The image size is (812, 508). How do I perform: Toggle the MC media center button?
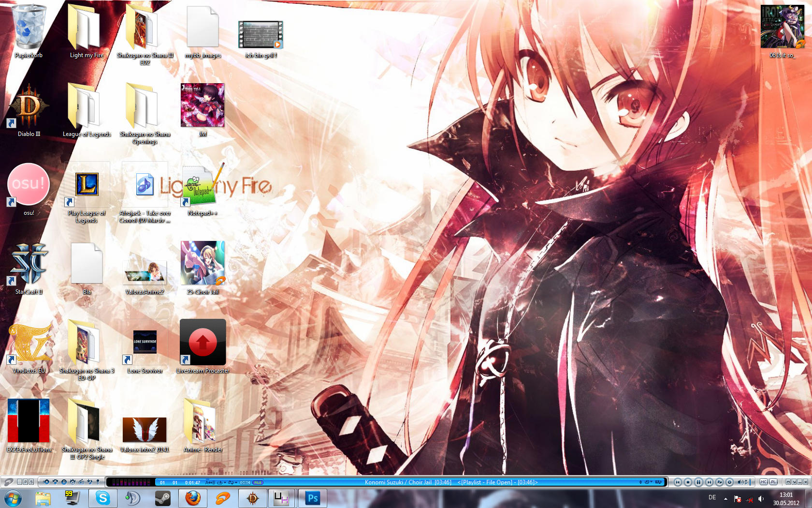[764, 482]
